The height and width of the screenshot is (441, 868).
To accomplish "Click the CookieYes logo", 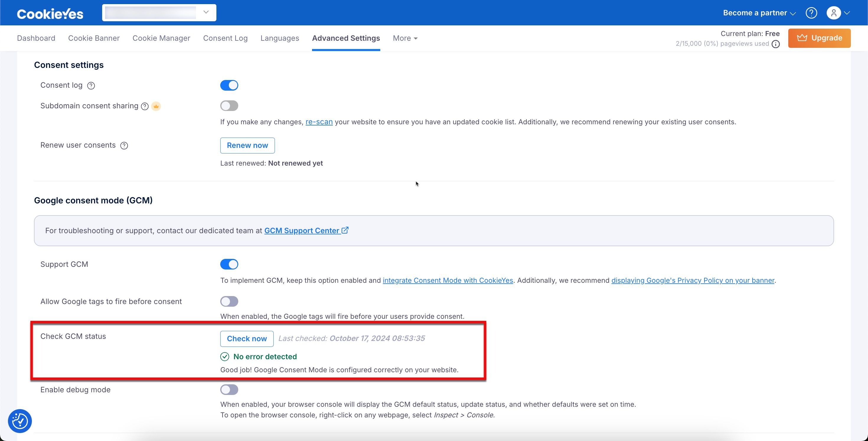I will click(50, 14).
